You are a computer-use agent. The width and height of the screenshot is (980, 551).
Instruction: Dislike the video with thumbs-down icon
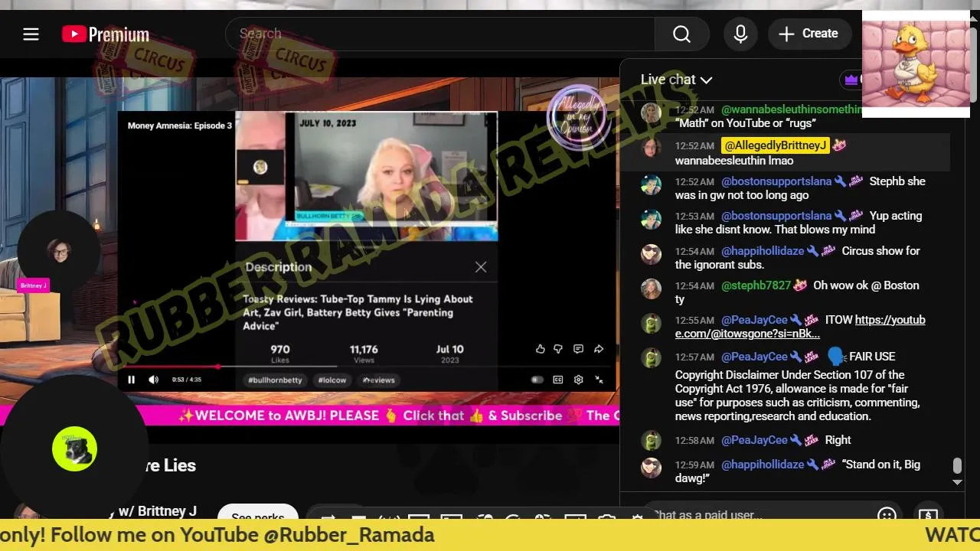coord(558,349)
